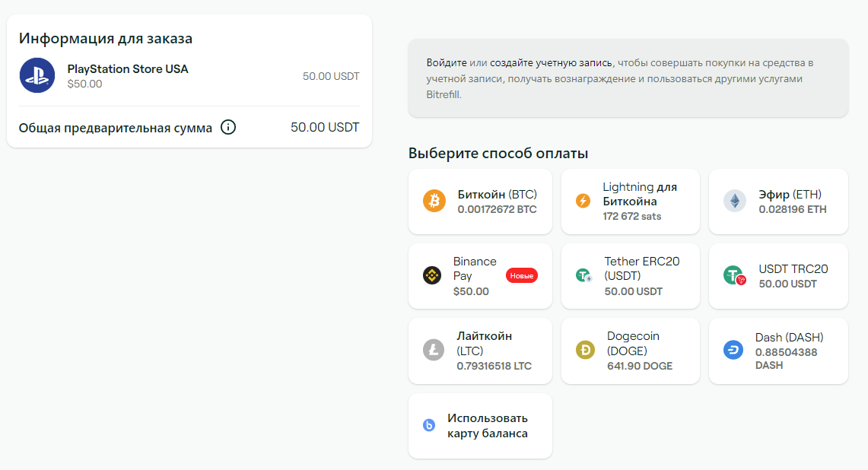Select Использовать карту баланса option
Screen dimensions: 868x470
click(x=480, y=426)
